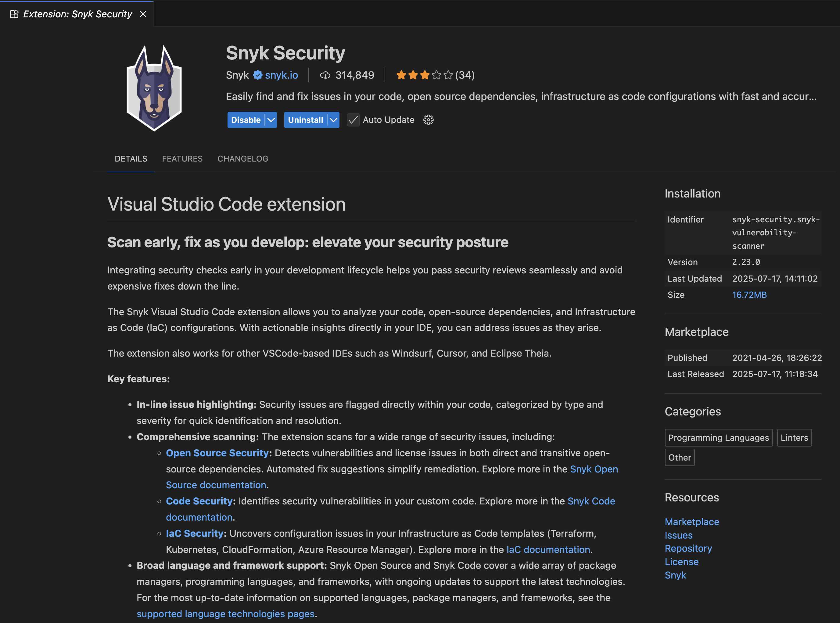The height and width of the screenshot is (623, 840).
Task: Open the snyk.io publisher link
Action: pyautogui.click(x=281, y=75)
